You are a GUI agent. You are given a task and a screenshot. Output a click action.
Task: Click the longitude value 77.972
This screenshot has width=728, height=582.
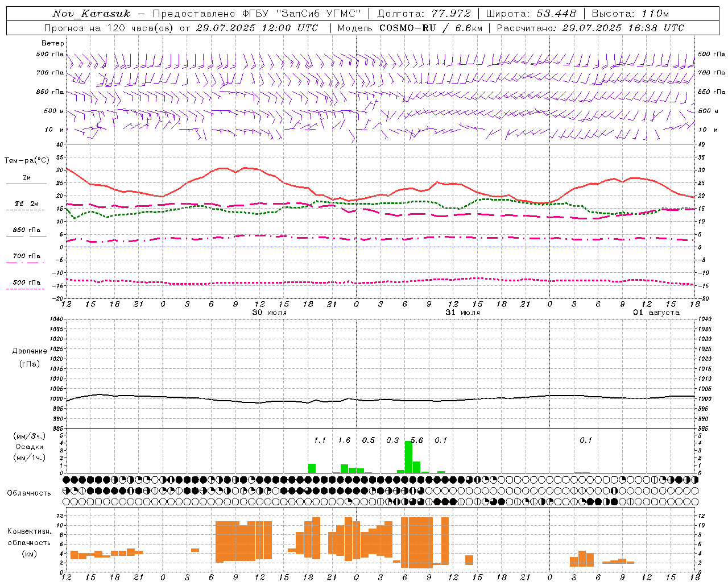(451, 14)
